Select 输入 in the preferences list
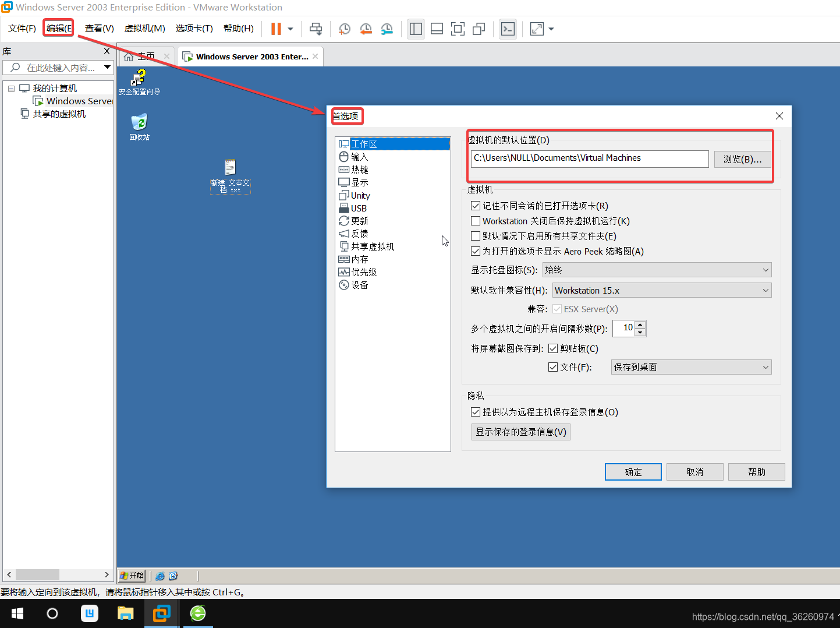The height and width of the screenshot is (628, 840). click(x=393, y=157)
